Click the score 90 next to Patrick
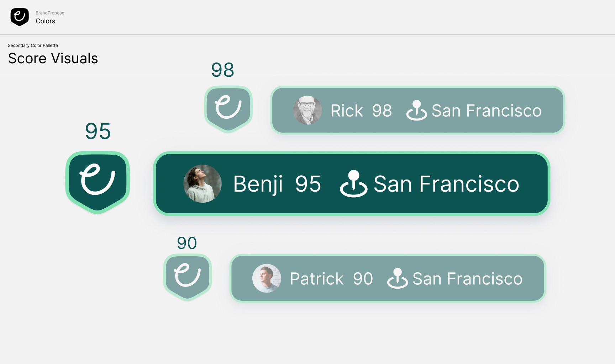This screenshot has height=364, width=615. (x=363, y=279)
